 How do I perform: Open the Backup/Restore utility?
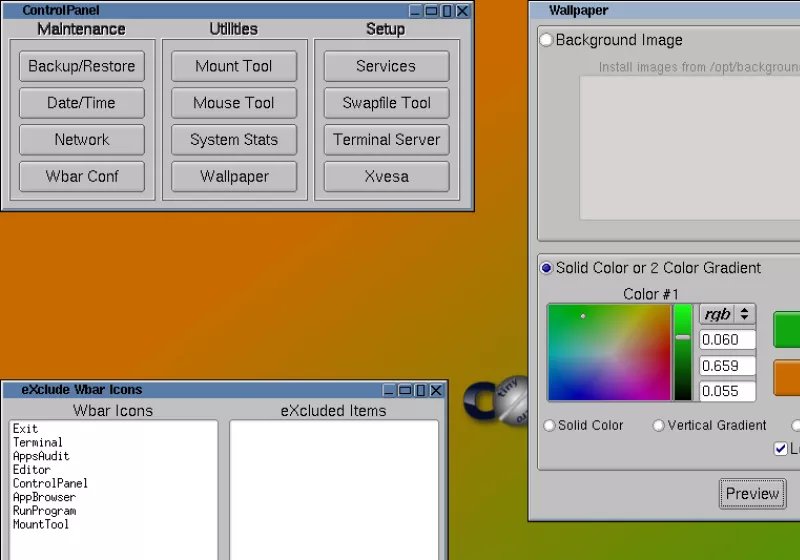(x=81, y=66)
